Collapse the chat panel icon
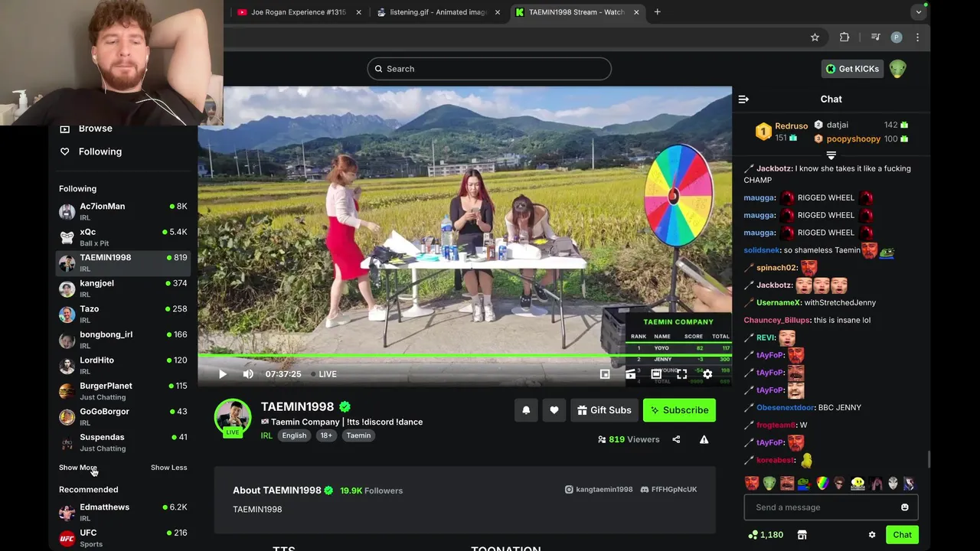The width and height of the screenshot is (980, 551). click(743, 99)
